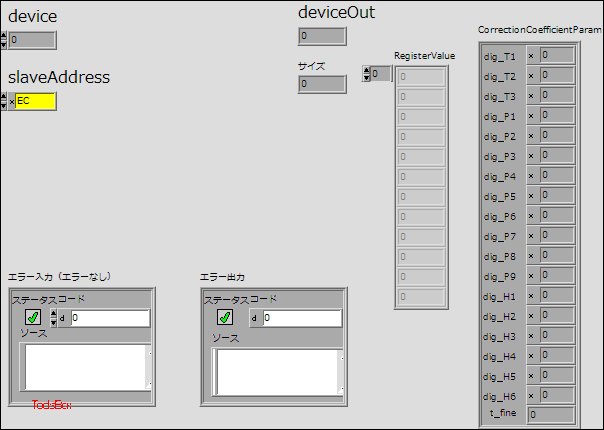The image size is (604, 430).
Task: Click the エラー入力 ソース text box
Action: 85,367
